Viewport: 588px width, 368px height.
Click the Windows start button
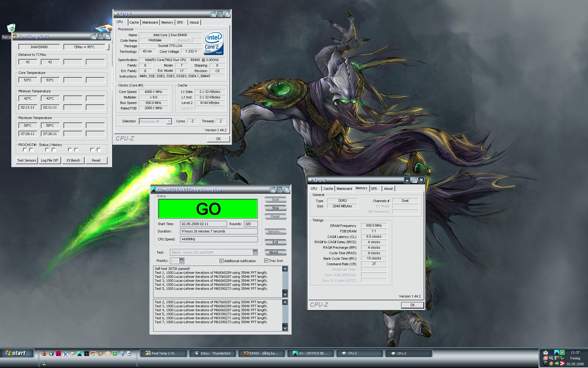tap(16, 353)
